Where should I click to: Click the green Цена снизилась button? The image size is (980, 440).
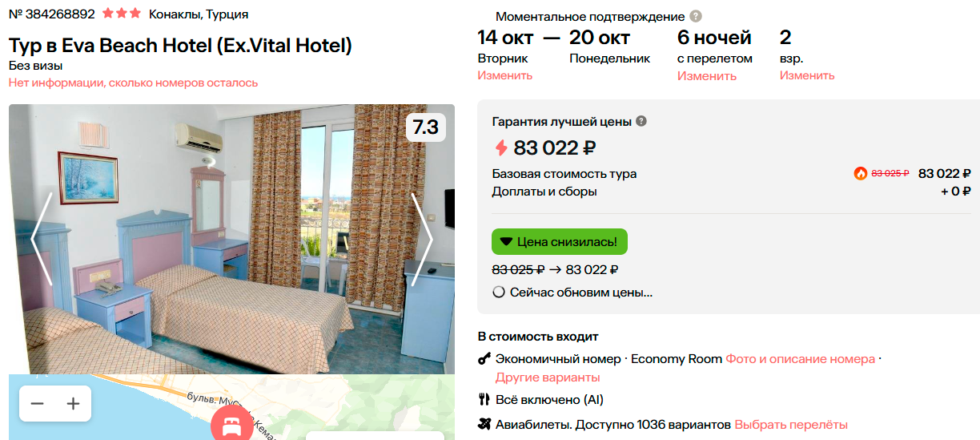[559, 241]
